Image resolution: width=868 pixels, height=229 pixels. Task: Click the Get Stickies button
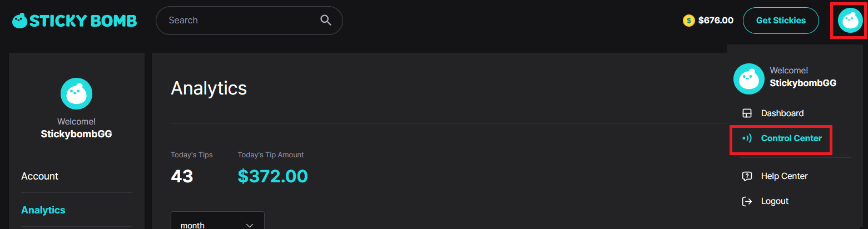click(781, 21)
